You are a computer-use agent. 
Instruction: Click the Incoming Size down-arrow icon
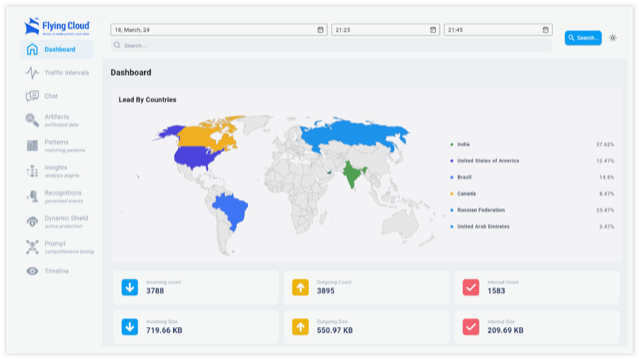130,327
